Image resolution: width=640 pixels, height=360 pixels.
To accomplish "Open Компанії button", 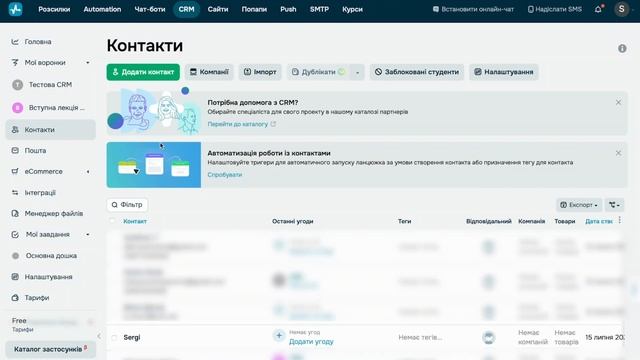I will coord(209,72).
